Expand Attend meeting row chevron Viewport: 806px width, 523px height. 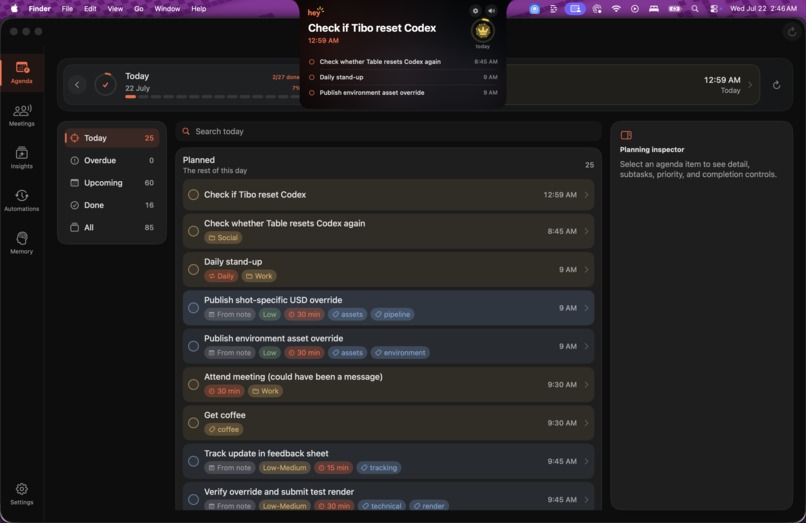coord(587,385)
